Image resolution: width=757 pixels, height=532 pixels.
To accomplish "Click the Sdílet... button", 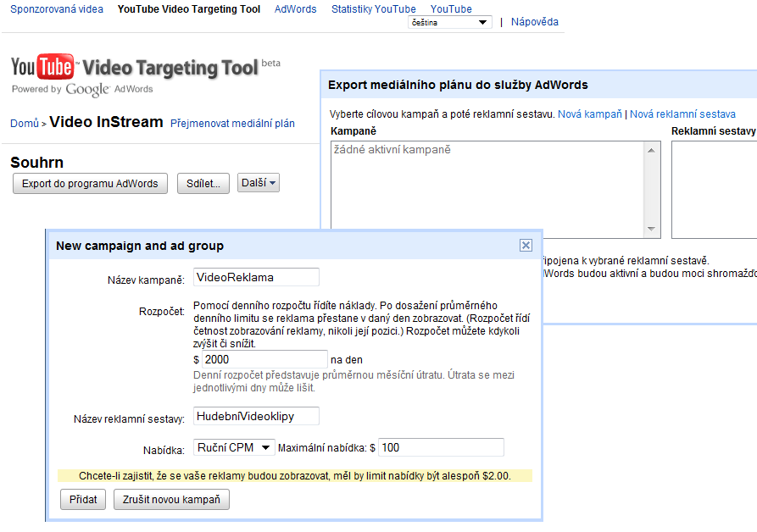I will [x=203, y=184].
